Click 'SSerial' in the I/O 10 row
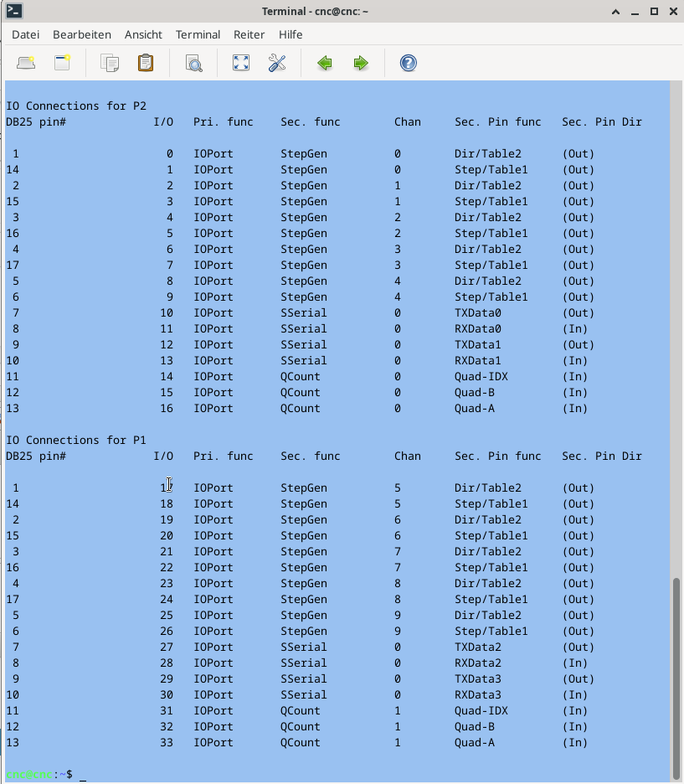Image resolution: width=684 pixels, height=784 pixels. [304, 313]
